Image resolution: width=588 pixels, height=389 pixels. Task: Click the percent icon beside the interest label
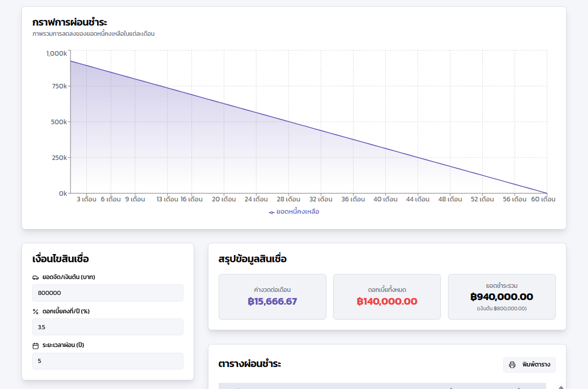[36, 311]
